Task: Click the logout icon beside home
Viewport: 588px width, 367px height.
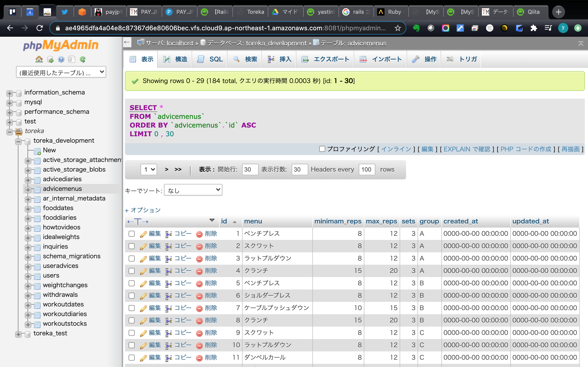Action: click(50, 59)
